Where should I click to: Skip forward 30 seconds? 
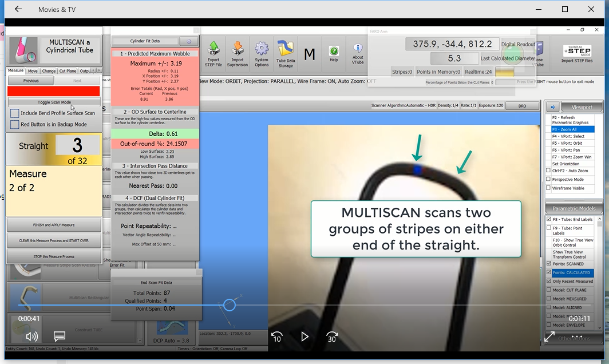click(332, 337)
